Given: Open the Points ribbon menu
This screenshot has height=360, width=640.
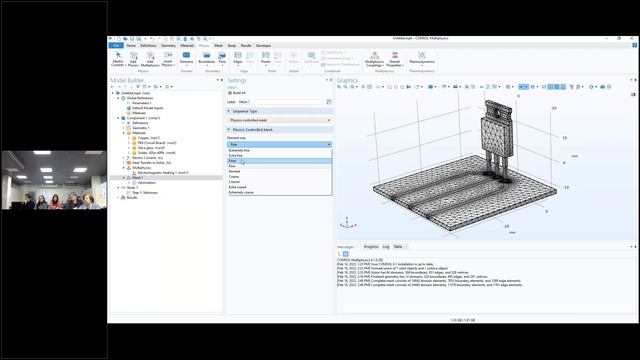Looking at the screenshot, I should [266, 59].
